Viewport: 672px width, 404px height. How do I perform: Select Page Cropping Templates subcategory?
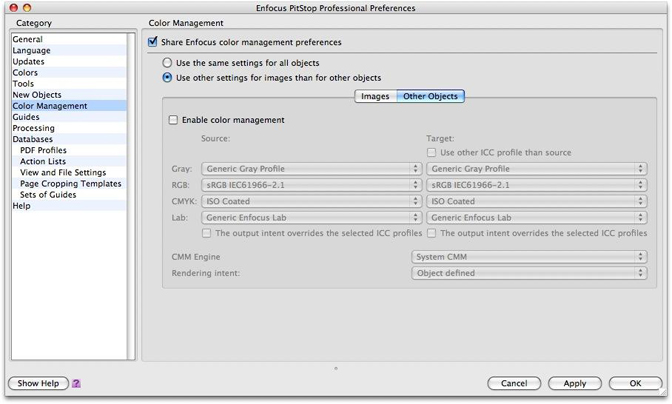click(69, 184)
